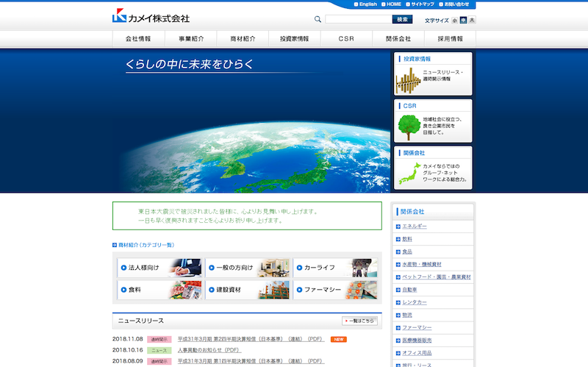This screenshot has width=588, height=367.
Task: Open the サイトマップ sitemap link
Action: (x=420, y=4)
